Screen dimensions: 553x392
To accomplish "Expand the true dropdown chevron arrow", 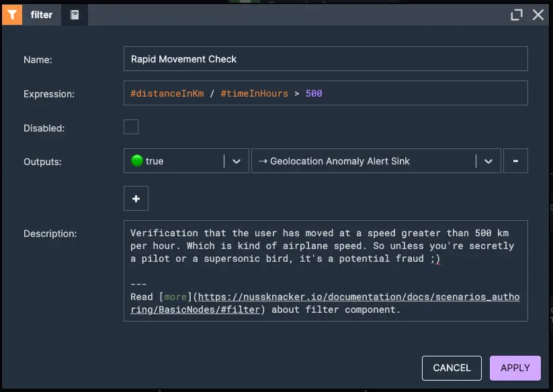I will 237,161.
